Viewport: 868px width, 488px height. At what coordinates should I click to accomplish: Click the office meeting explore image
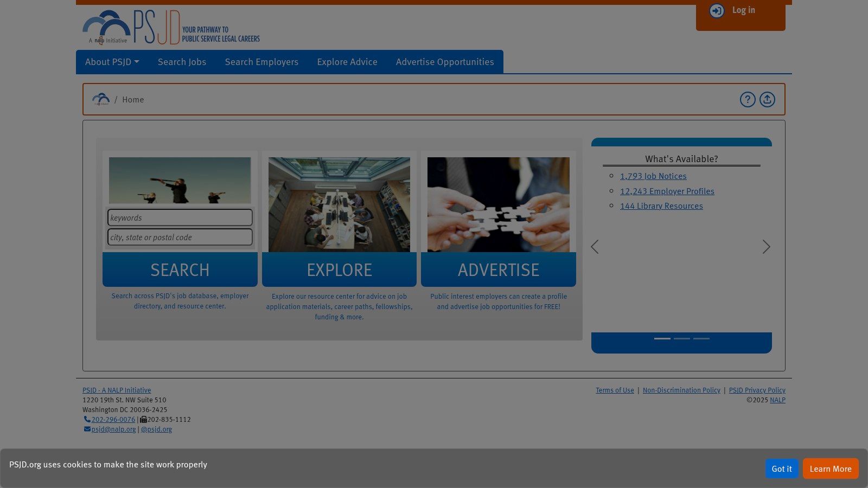point(339,204)
